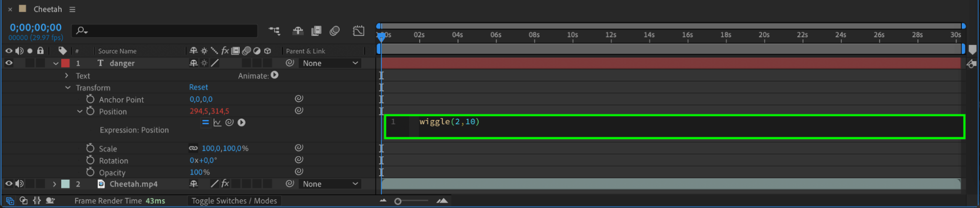Toggle solo for the danger layer
Screen dimensions: 980x208
30,63
